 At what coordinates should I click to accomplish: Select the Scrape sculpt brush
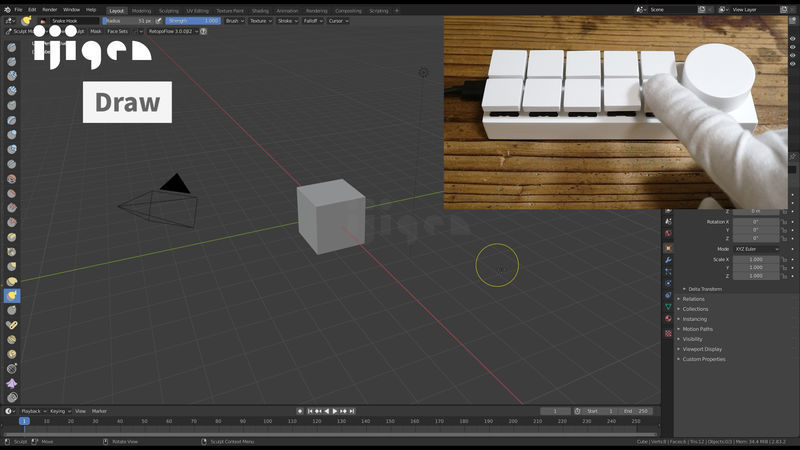[12, 223]
